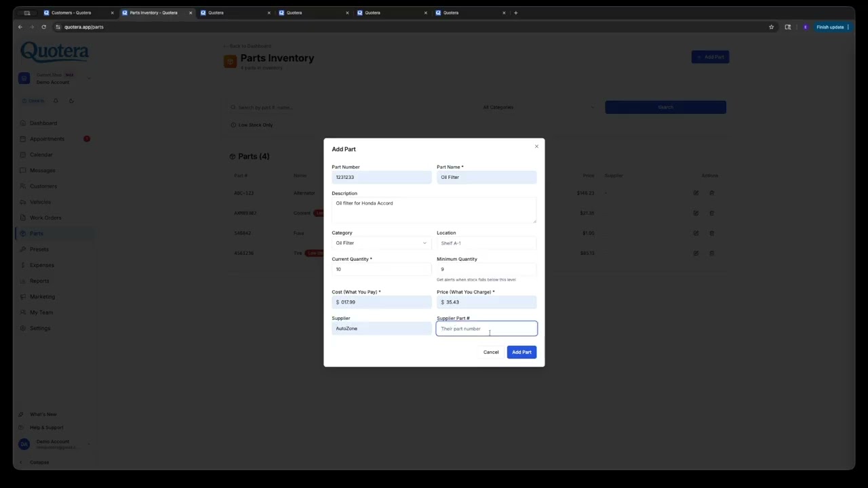This screenshot has height=488, width=868.
Task: Cancel the Add Part dialog
Action: coord(491,352)
